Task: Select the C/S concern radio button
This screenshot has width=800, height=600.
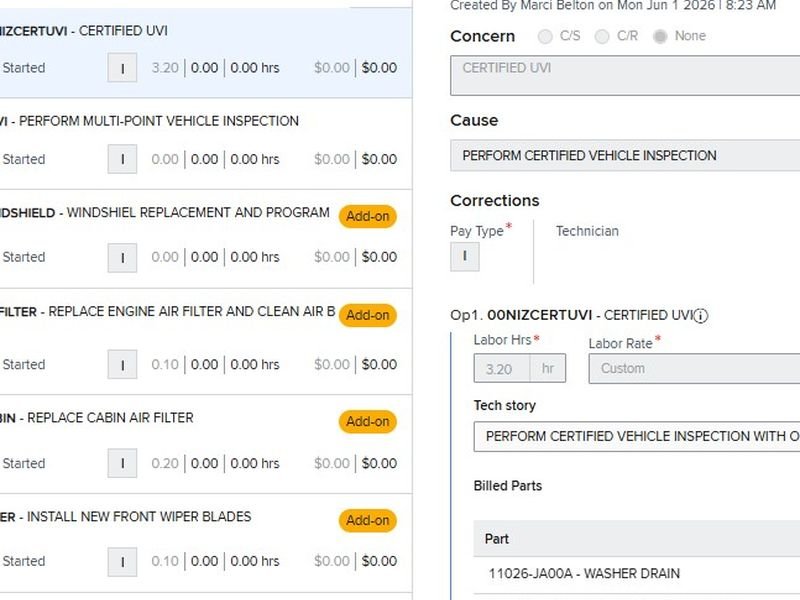Action: [x=545, y=36]
